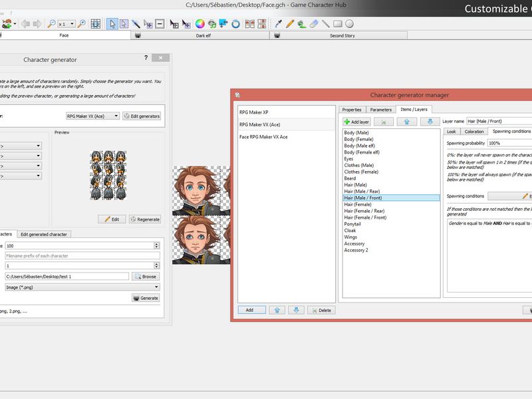Viewport: 532px width, 399px height.
Task: Zoom in with the plus magnifier
Action: click(81, 24)
